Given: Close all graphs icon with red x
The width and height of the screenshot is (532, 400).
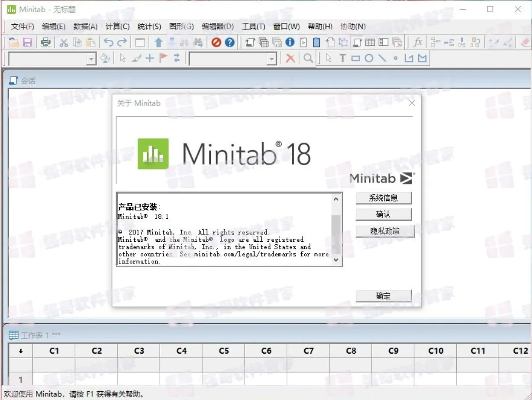Looking at the screenshot, I should (x=397, y=42).
